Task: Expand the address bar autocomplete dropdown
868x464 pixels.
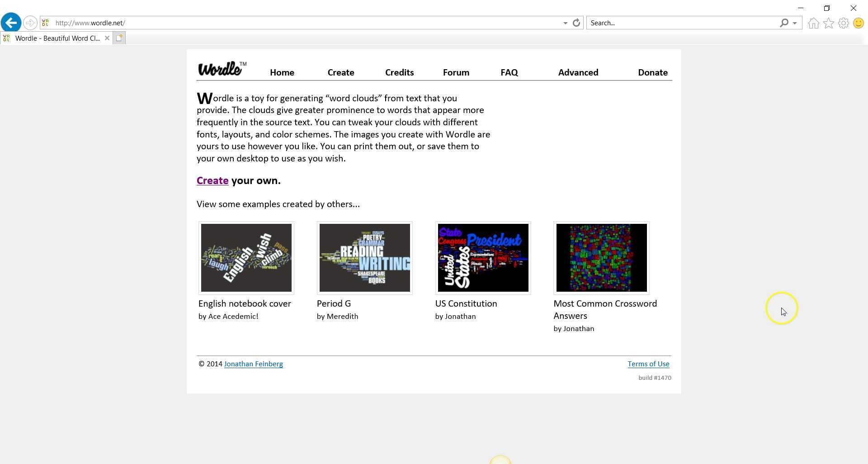Action: point(565,23)
